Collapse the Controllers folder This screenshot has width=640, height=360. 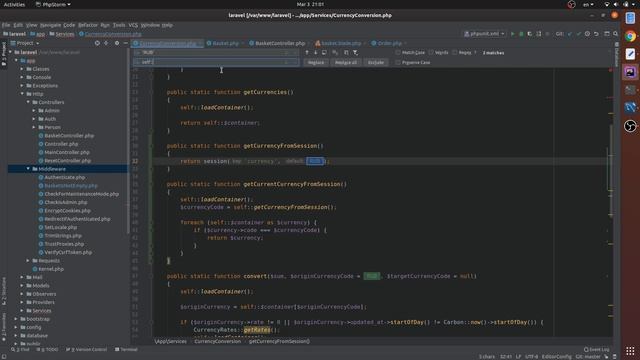coord(28,102)
